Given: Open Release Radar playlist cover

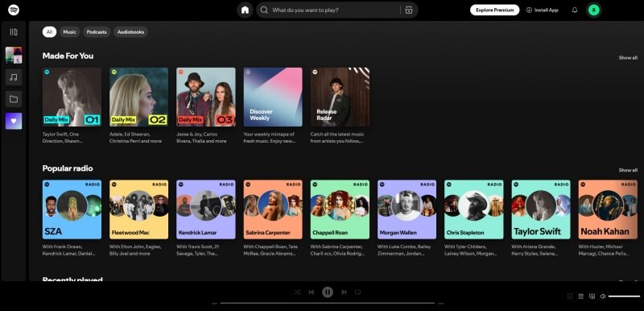Looking at the screenshot, I should 340,97.
